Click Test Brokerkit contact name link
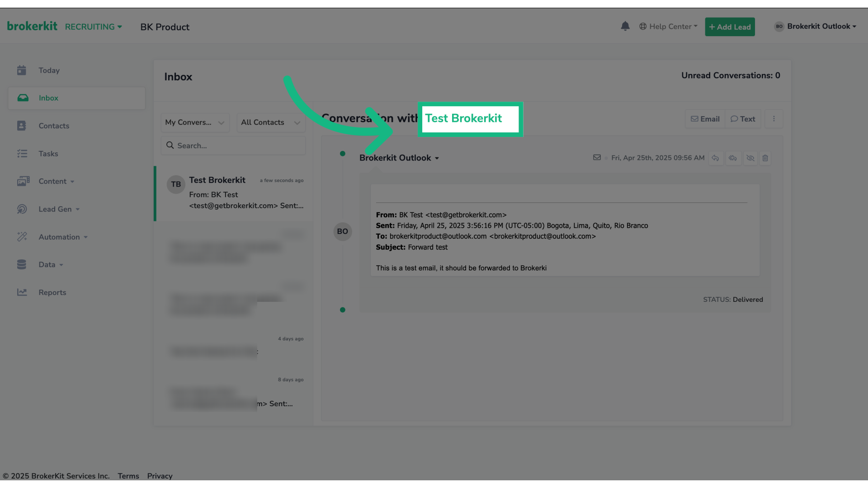The height and width of the screenshot is (488, 868). click(463, 118)
